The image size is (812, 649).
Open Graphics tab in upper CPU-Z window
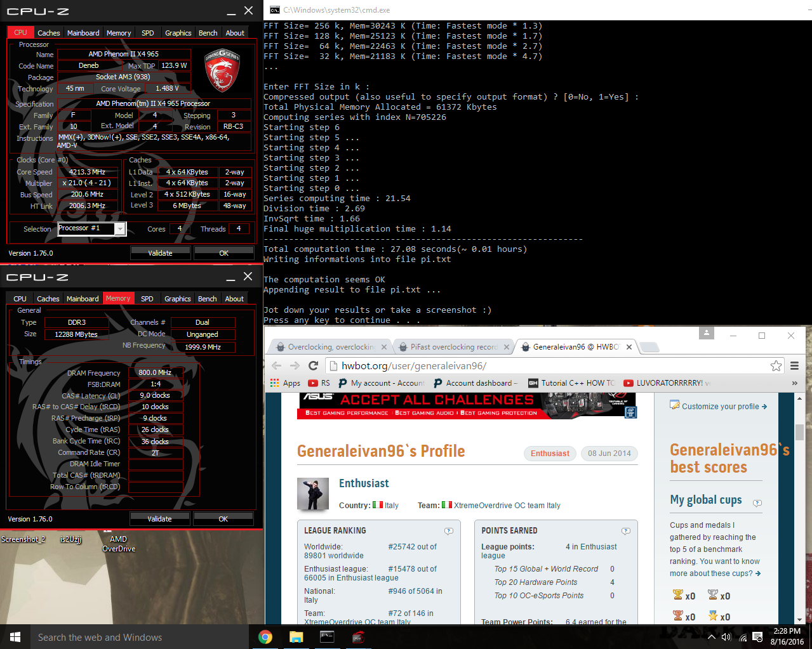pyautogui.click(x=178, y=33)
